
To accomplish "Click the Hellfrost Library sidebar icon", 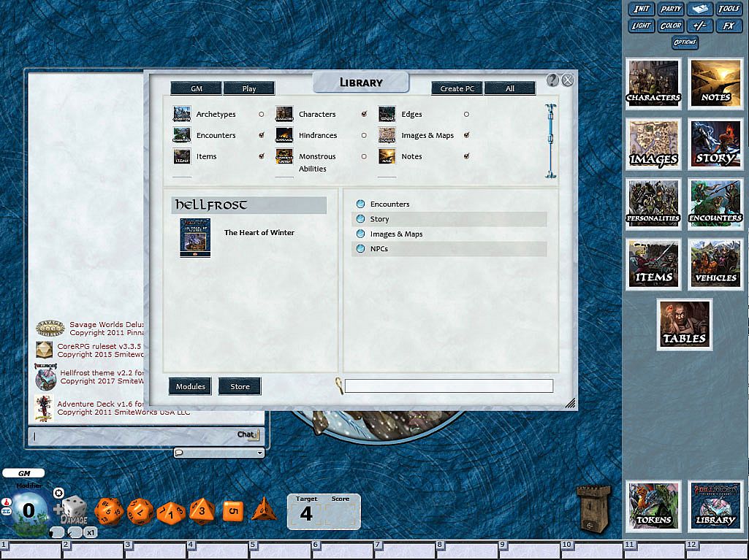I will 715,507.
